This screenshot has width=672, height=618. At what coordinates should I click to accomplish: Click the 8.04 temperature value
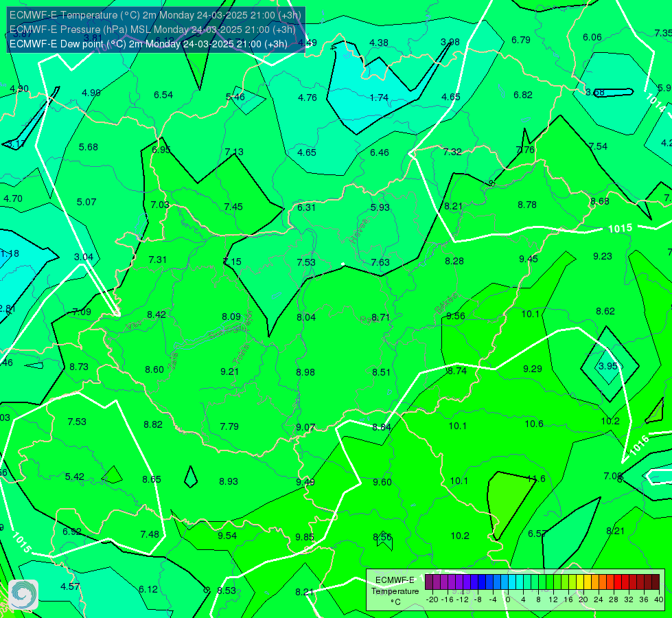point(306,317)
